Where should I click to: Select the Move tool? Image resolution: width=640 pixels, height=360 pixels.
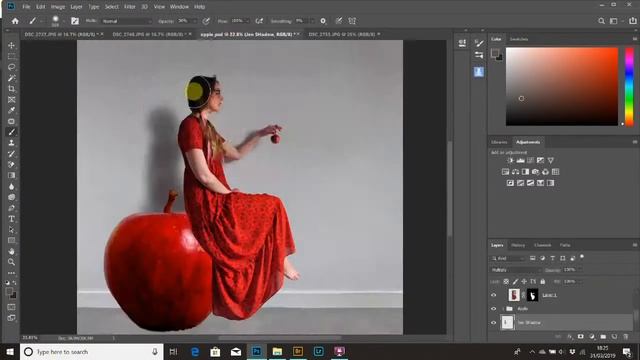click(x=11, y=45)
